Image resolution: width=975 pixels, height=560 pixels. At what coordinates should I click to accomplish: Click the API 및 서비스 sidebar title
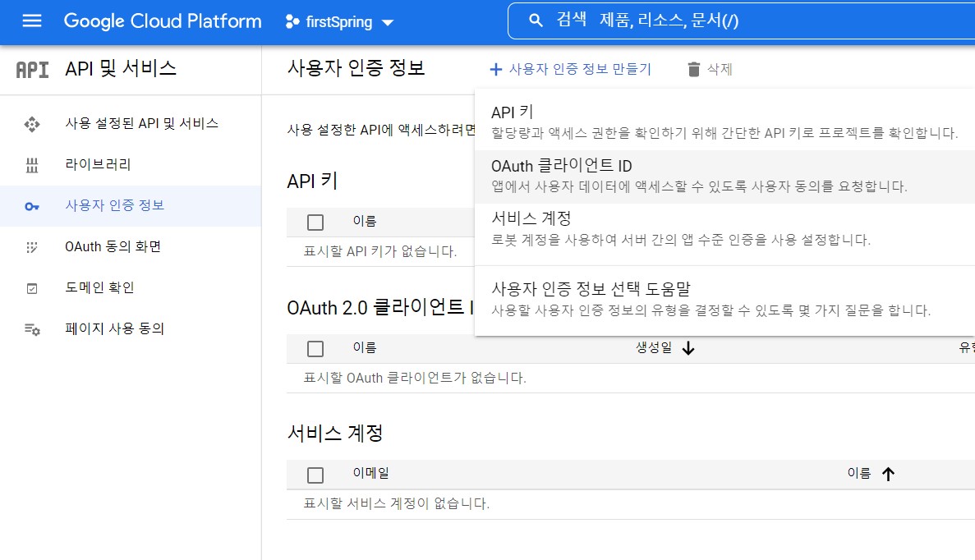click(121, 68)
